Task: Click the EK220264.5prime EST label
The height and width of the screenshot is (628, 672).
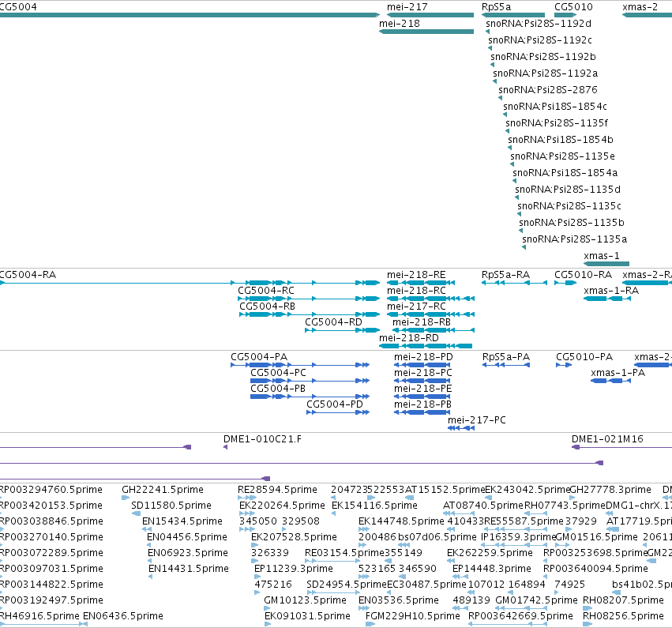Action: [282, 506]
